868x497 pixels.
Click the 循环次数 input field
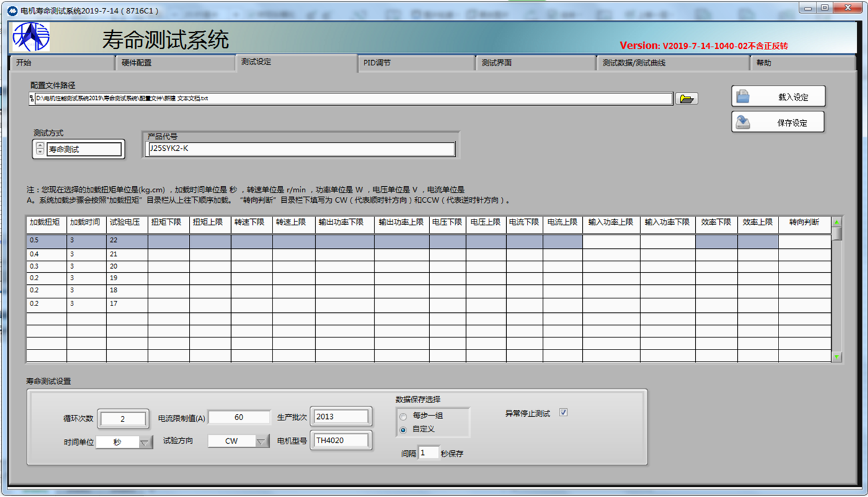click(123, 419)
